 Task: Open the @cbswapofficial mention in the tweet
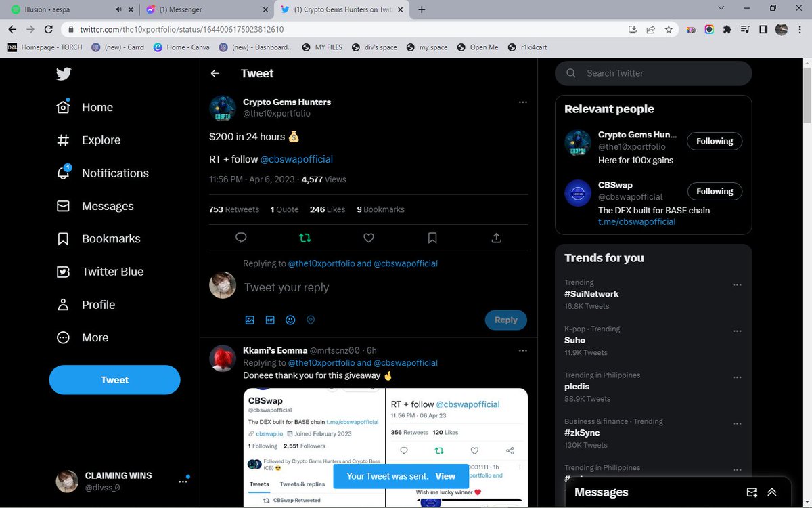tap(296, 159)
